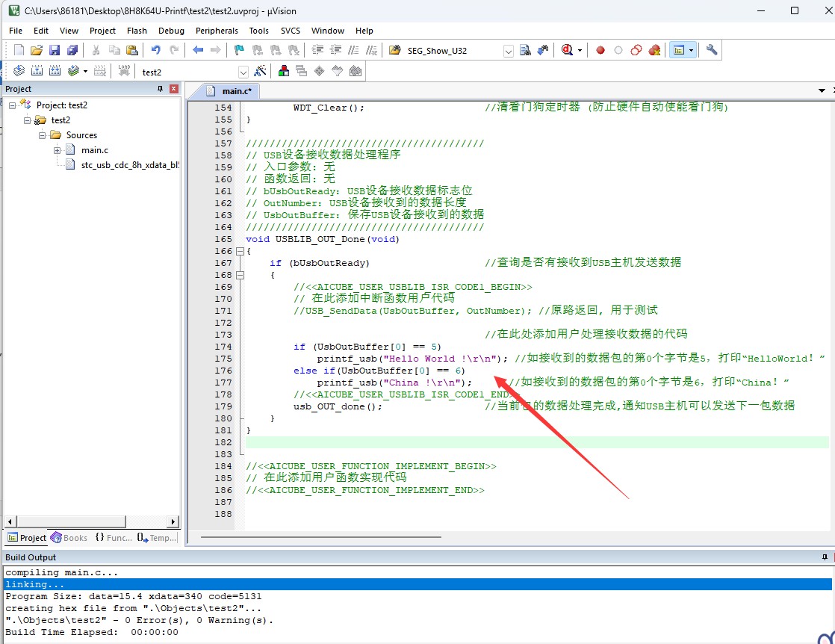
Task: Download to flash with the LOAD icon
Action: (124, 71)
